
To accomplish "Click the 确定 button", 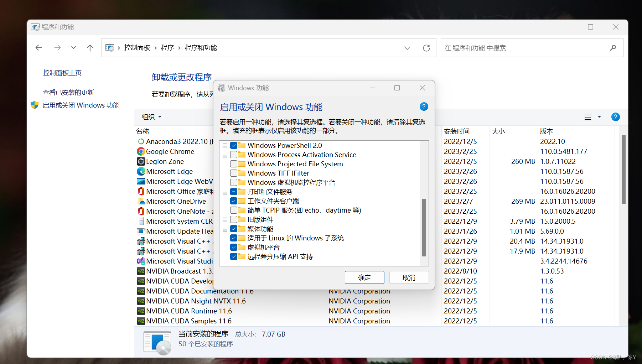I will click(364, 277).
